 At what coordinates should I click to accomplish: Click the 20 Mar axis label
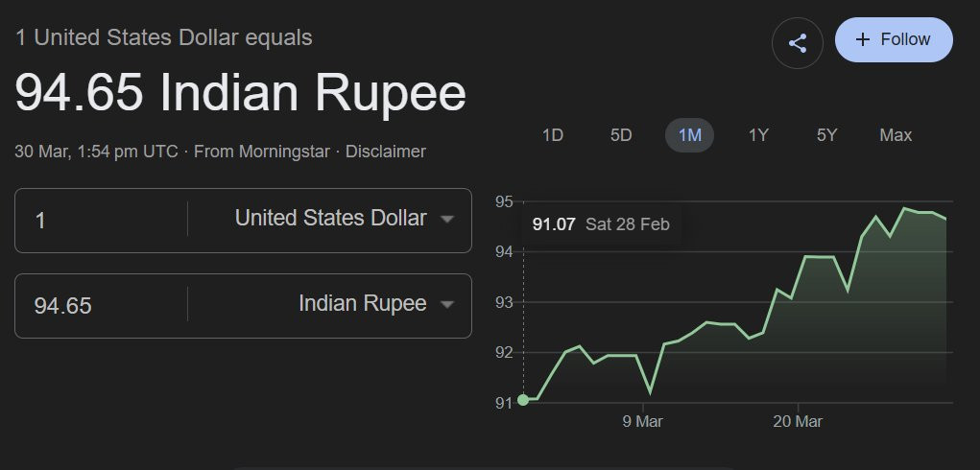tap(797, 421)
